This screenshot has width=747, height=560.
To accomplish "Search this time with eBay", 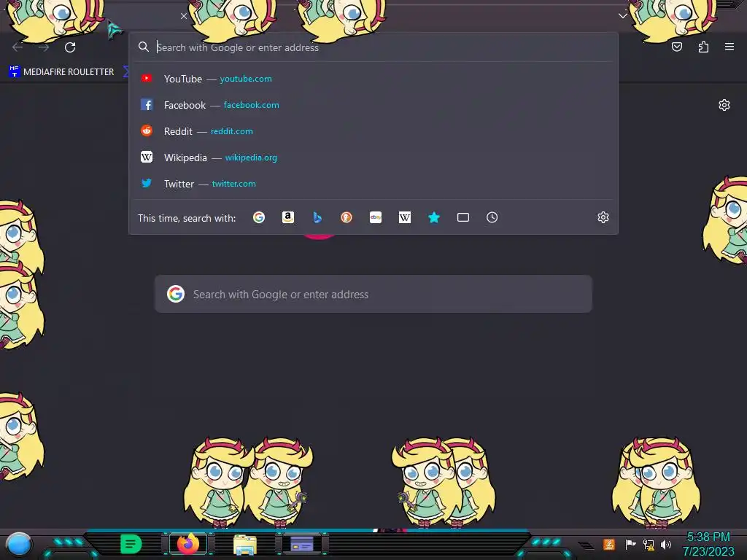I will coord(376,217).
